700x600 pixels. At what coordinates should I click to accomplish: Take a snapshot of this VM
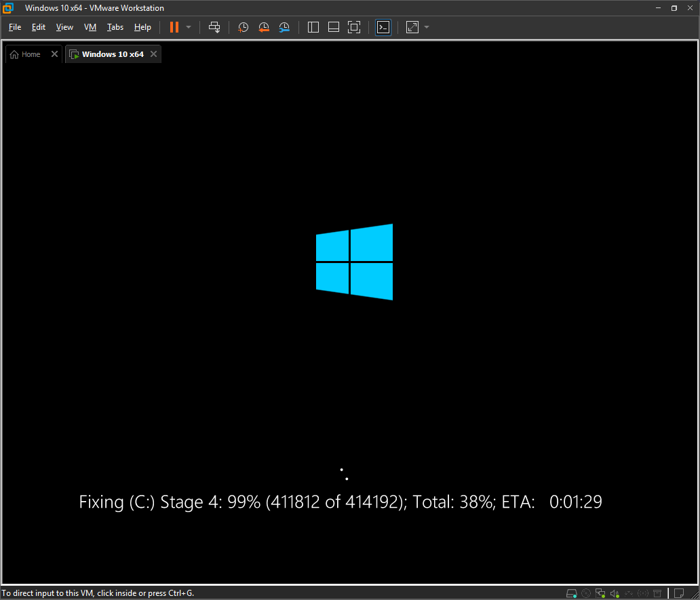[243, 27]
